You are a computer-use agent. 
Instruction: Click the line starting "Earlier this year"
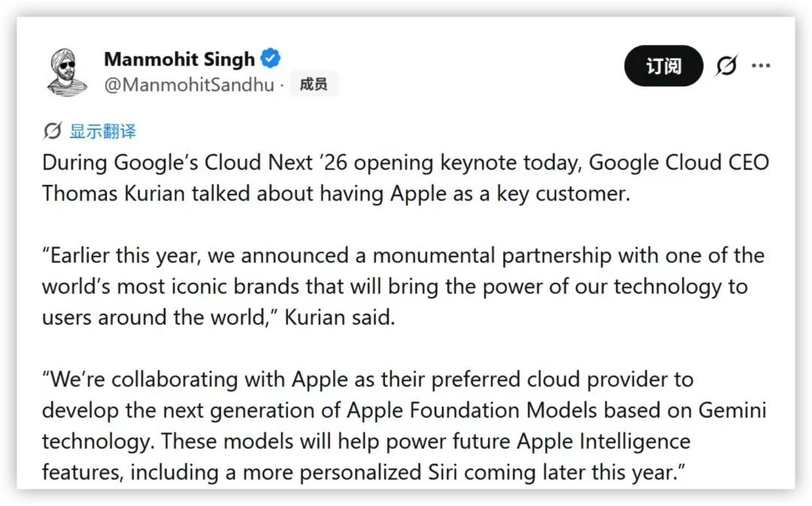403,256
